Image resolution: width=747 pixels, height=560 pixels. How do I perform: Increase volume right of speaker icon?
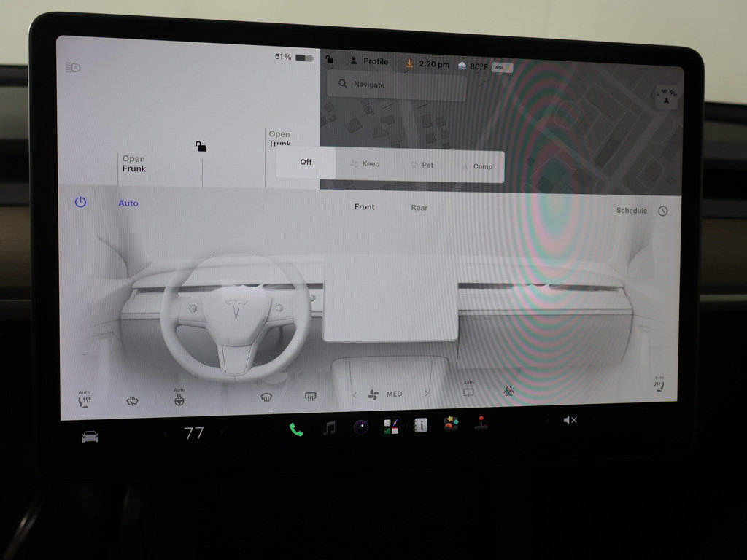click(595, 419)
